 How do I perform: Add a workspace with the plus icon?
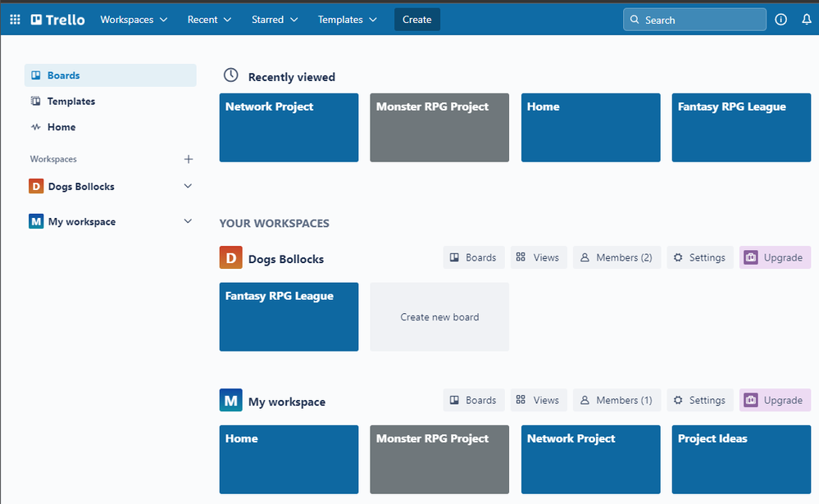tap(189, 159)
